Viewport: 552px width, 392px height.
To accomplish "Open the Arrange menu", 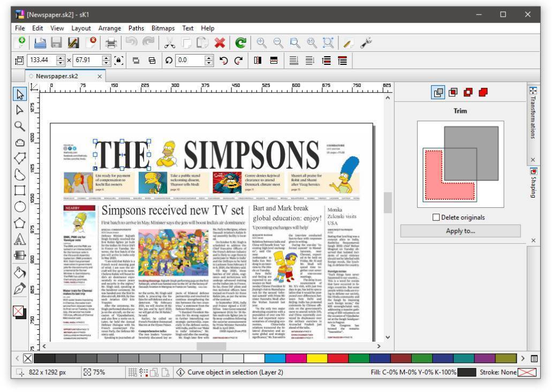I will pos(109,28).
